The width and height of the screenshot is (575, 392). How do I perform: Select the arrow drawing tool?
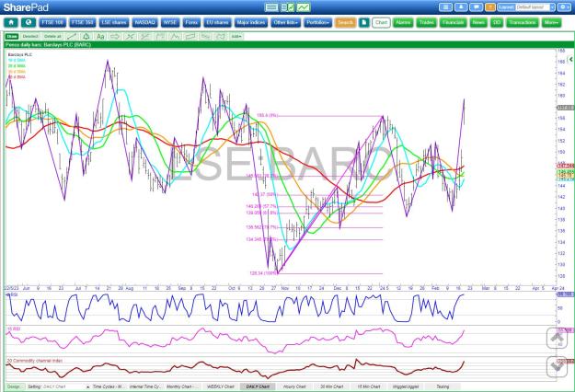click(x=115, y=36)
